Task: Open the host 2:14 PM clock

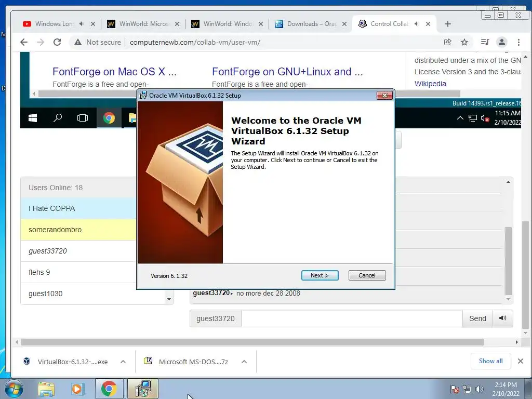Action: pos(506,389)
